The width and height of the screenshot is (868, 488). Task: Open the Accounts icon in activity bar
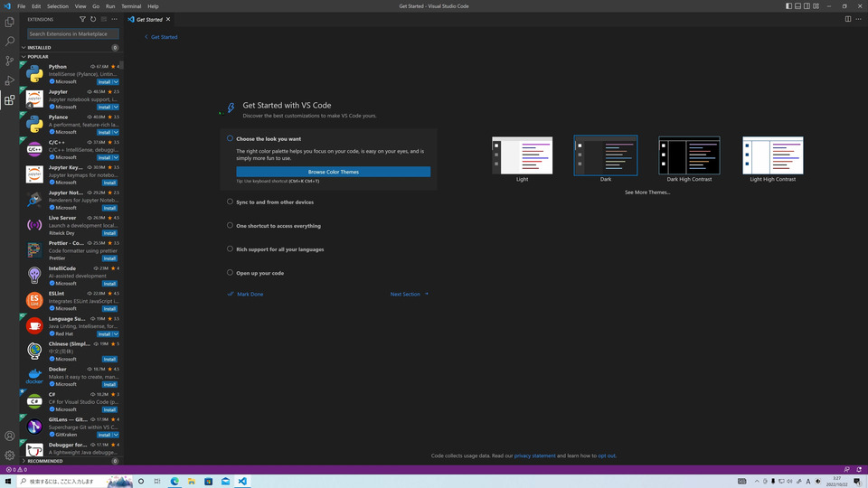pos(9,436)
